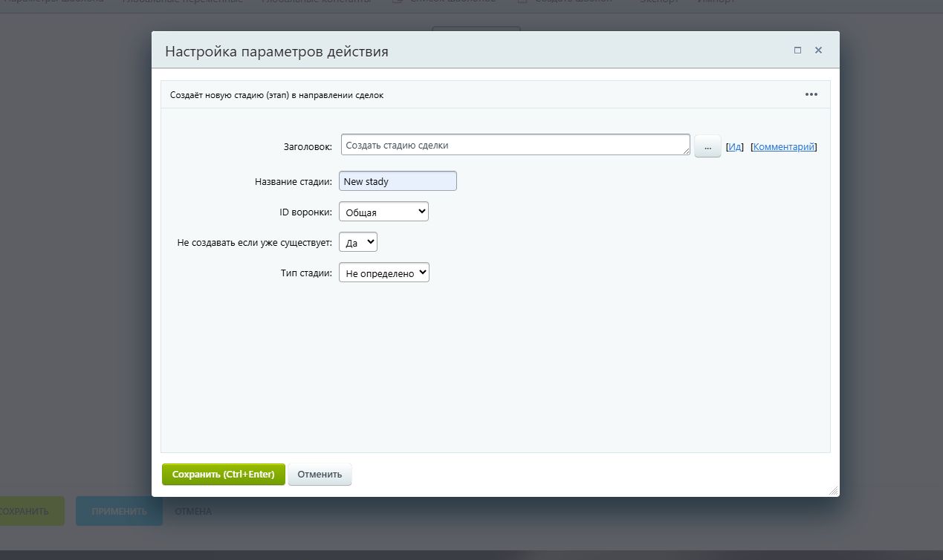Click the Комментарий link
The image size is (943, 560).
(x=782, y=146)
